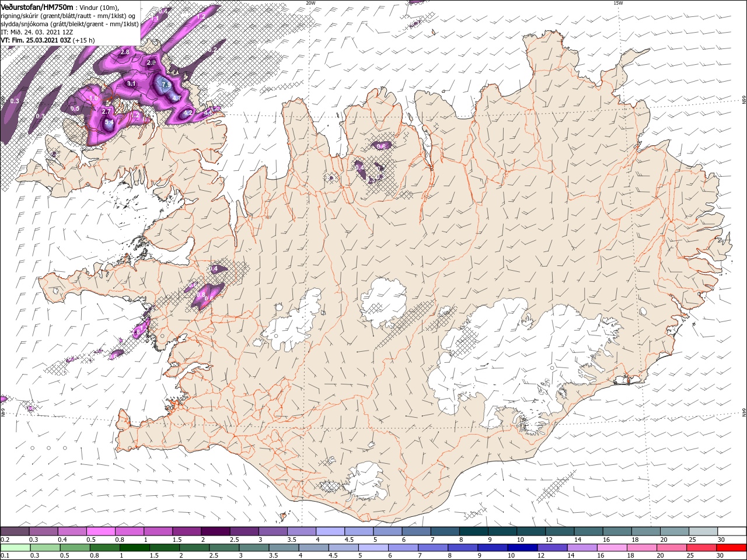
Task: Click the 5.4 precipitation value on the map
Action: tap(109, 123)
